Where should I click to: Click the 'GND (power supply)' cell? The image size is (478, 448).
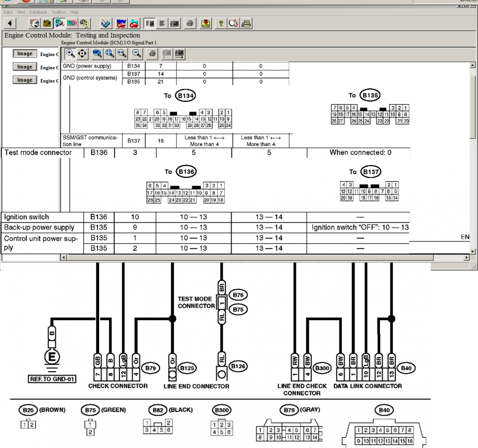pos(92,66)
